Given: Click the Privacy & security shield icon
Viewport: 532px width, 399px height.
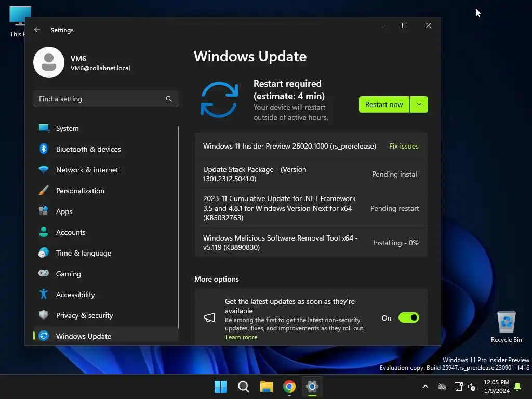Looking at the screenshot, I should tap(44, 315).
